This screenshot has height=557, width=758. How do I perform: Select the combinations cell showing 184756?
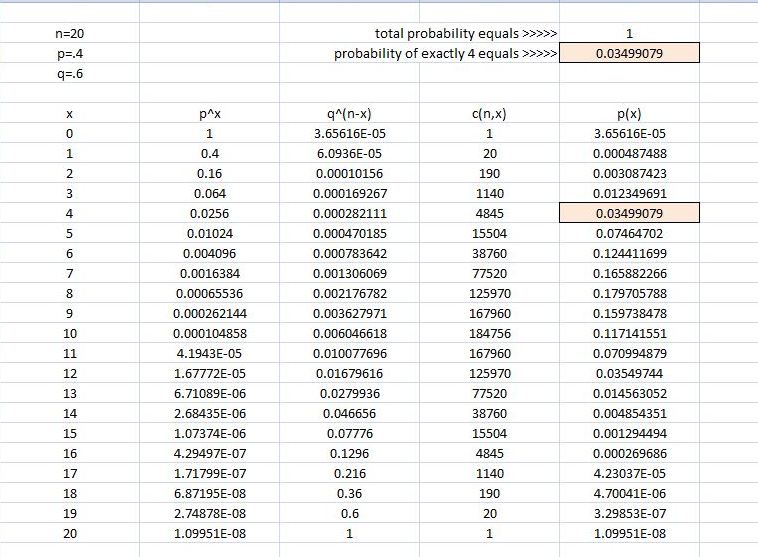click(x=489, y=333)
